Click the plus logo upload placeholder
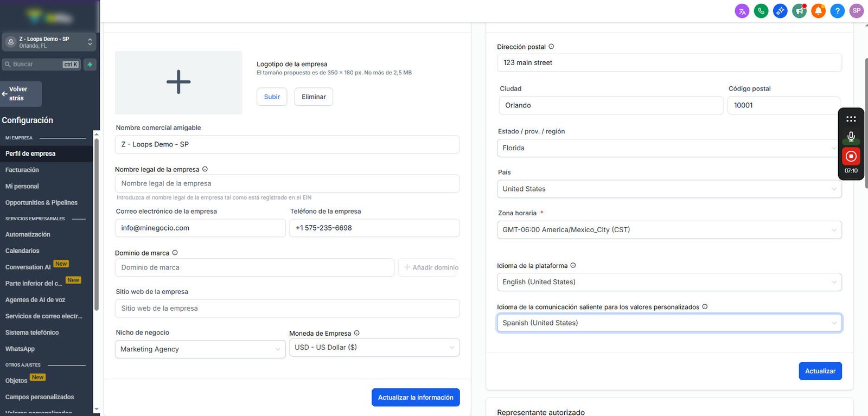The height and width of the screenshot is (416, 868). tap(178, 82)
